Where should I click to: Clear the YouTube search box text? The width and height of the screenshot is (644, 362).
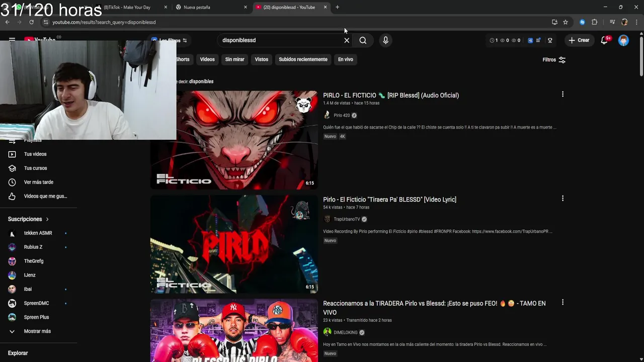click(x=347, y=40)
